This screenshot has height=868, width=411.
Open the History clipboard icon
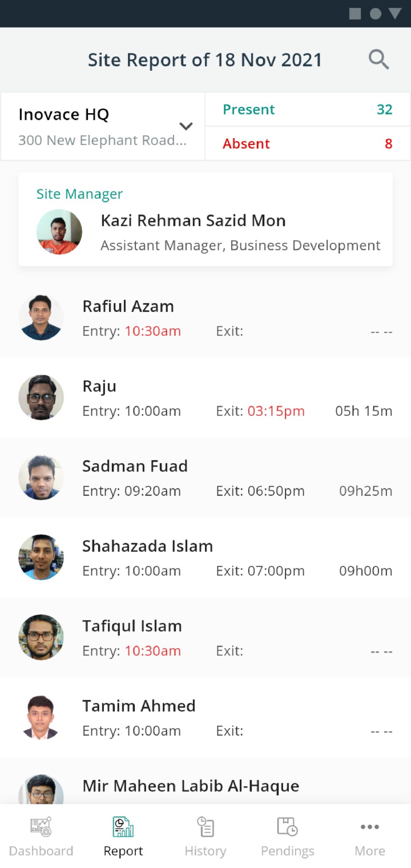click(x=205, y=826)
